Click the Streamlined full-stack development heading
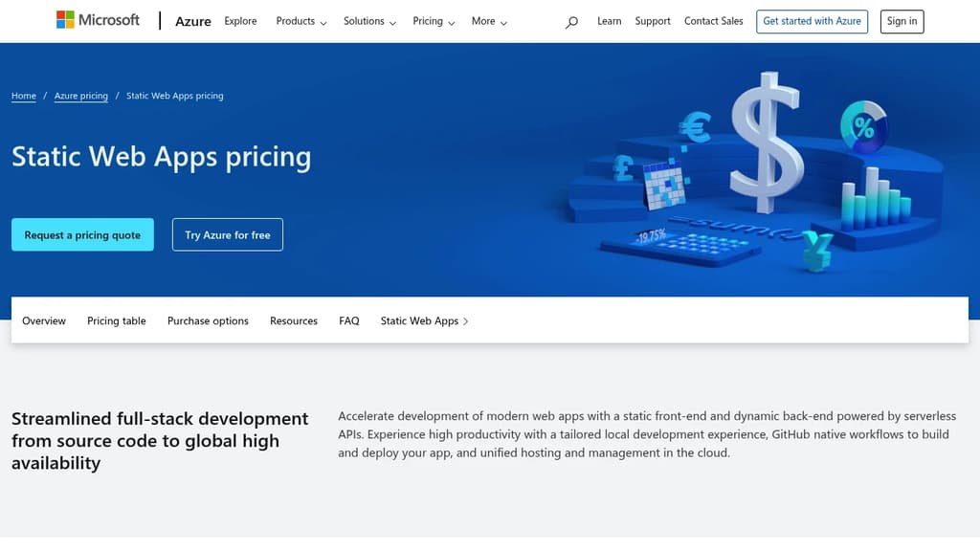Image resolution: width=980 pixels, height=551 pixels. [160, 440]
